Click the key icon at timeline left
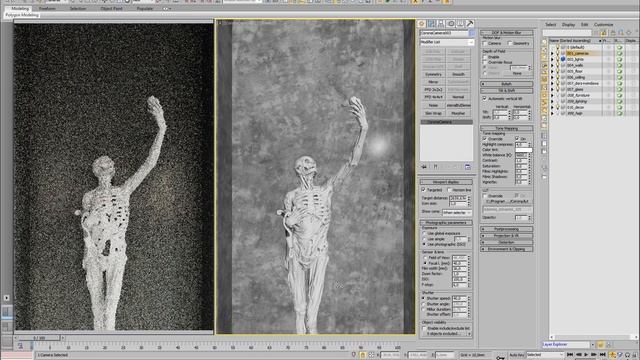640x360 pixels. click(20, 347)
